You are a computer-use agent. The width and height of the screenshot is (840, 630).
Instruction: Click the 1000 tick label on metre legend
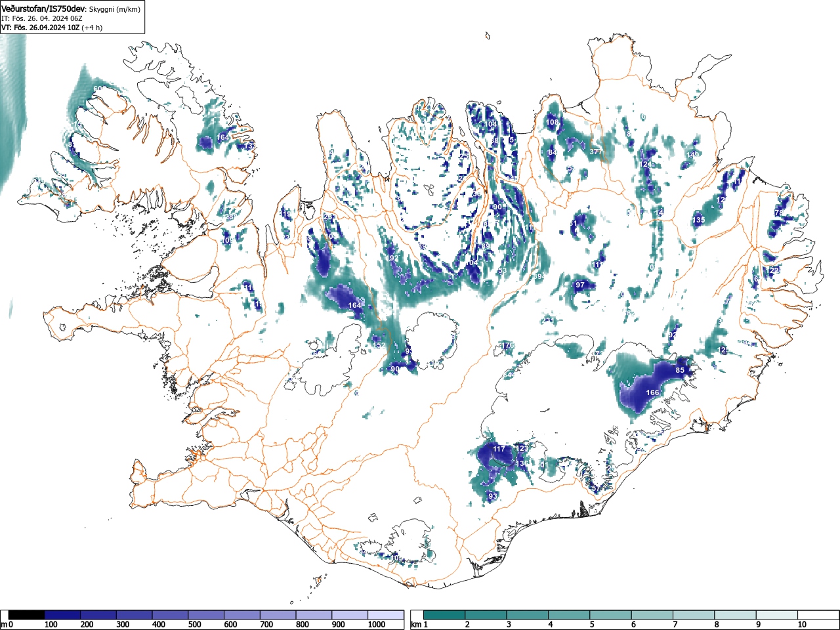(x=377, y=625)
